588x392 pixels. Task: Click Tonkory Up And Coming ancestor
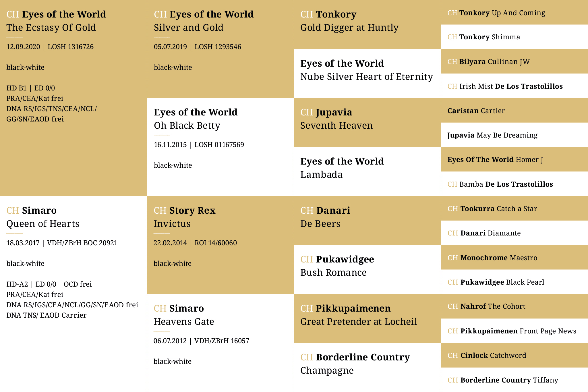(496, 13)
